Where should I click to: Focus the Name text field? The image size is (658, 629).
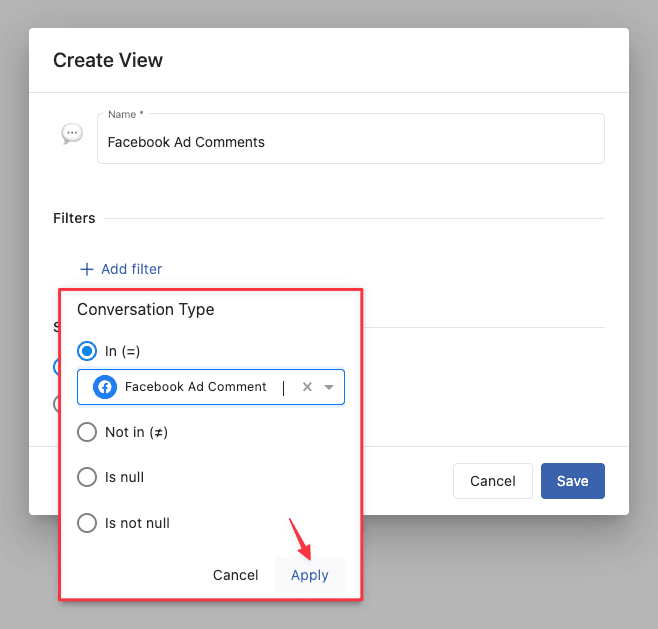350,142
